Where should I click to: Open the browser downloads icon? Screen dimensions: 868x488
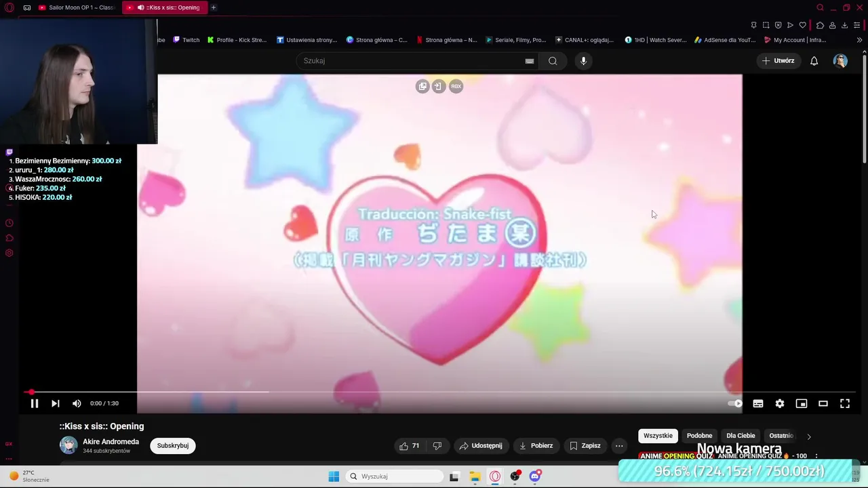click(x=844, y=25)
